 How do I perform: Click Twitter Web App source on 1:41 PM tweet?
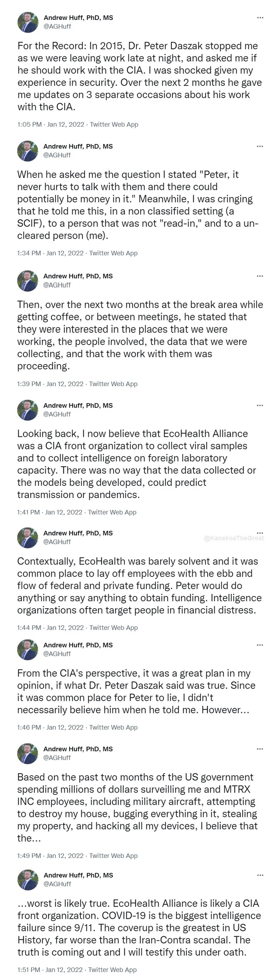(112, 512)
